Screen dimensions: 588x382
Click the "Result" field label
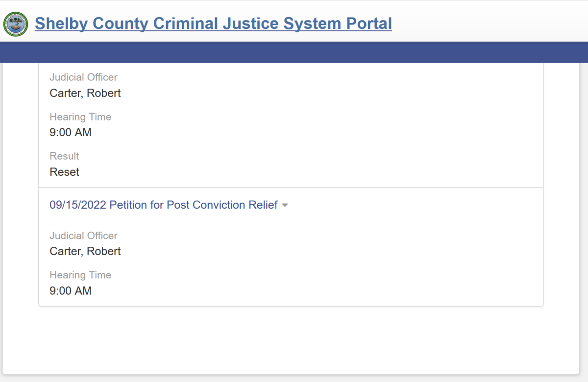(64, 156)
